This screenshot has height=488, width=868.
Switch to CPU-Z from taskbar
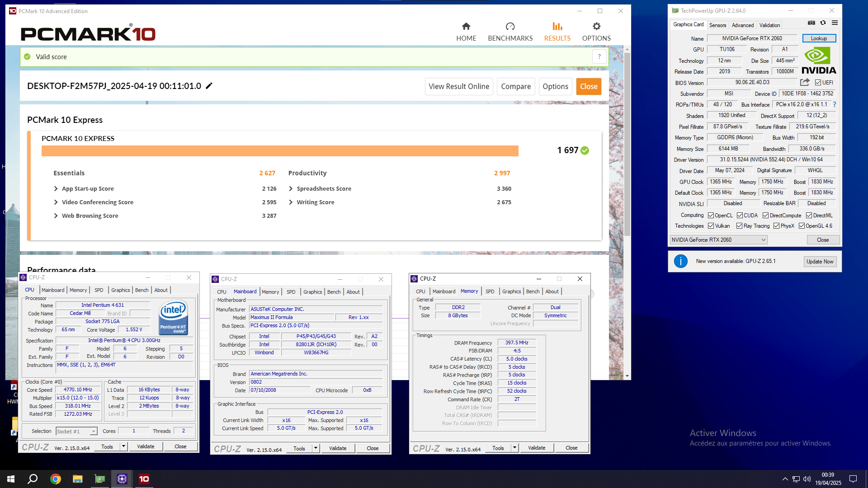122,479
